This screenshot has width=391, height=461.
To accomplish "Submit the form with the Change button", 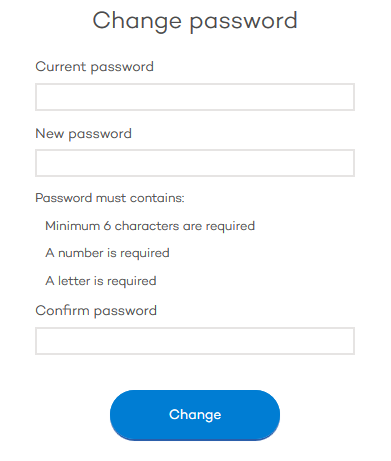I will click(195, 415).
